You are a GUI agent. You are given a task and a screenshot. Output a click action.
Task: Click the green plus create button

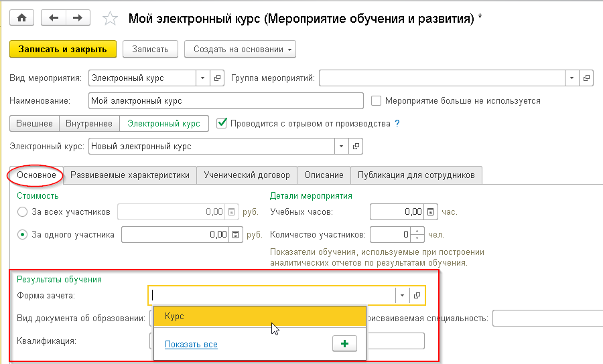(x=344, y=343)
